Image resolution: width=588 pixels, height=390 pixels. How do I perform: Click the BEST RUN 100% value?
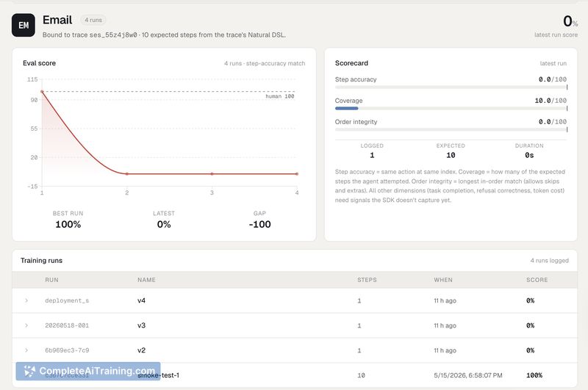(x=68, y=225)
